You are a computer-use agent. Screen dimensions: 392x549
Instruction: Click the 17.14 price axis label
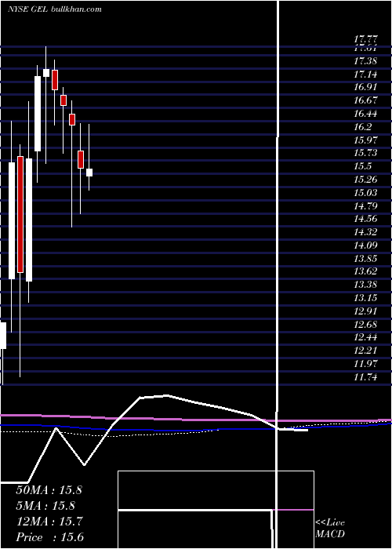(x=365, y=75)
